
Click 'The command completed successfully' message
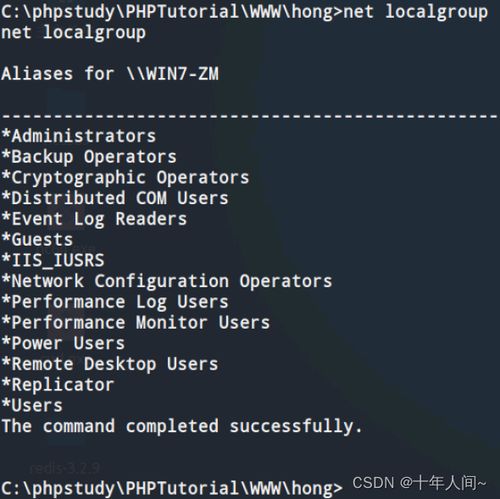pos(182,426)
